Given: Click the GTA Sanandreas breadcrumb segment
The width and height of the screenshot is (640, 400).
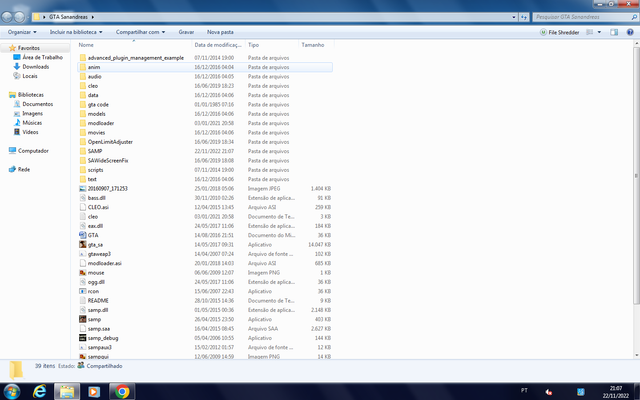Looking at the screenshot, I should point(68,17).
